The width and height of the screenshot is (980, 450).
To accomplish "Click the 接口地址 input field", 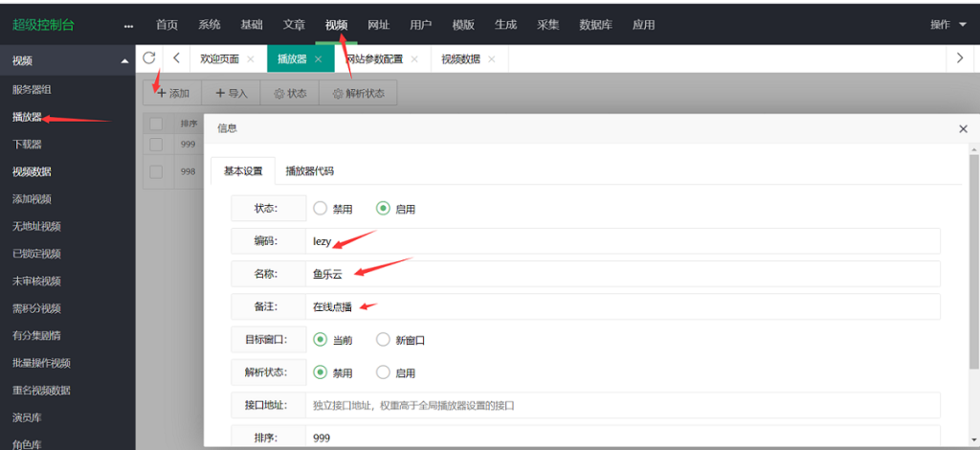I will coord(622,405).
